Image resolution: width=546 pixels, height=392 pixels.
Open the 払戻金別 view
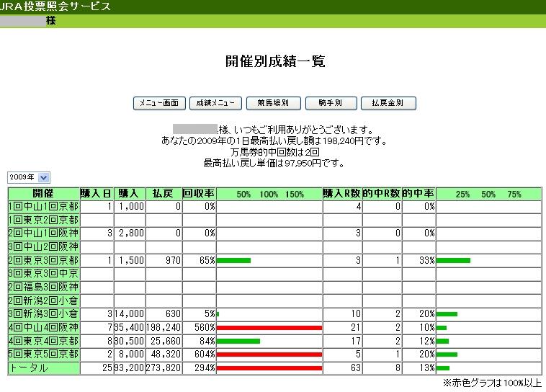[x=388, y=103]
